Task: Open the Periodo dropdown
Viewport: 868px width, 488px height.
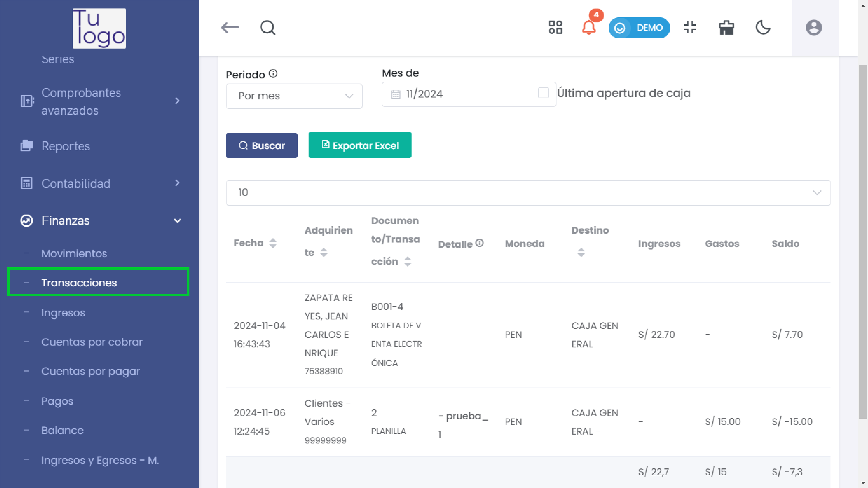Action: 294,96
